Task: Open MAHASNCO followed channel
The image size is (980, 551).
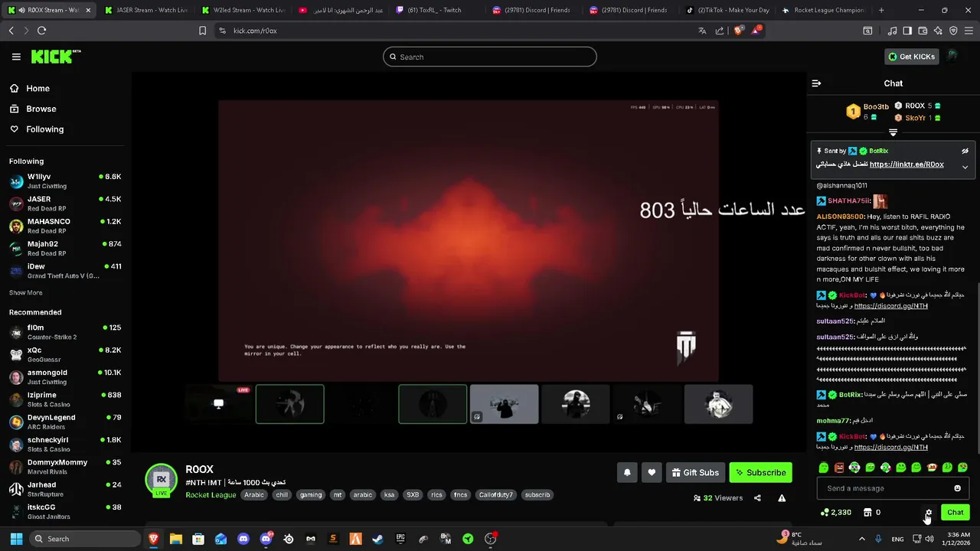Action: coord(64,225)
